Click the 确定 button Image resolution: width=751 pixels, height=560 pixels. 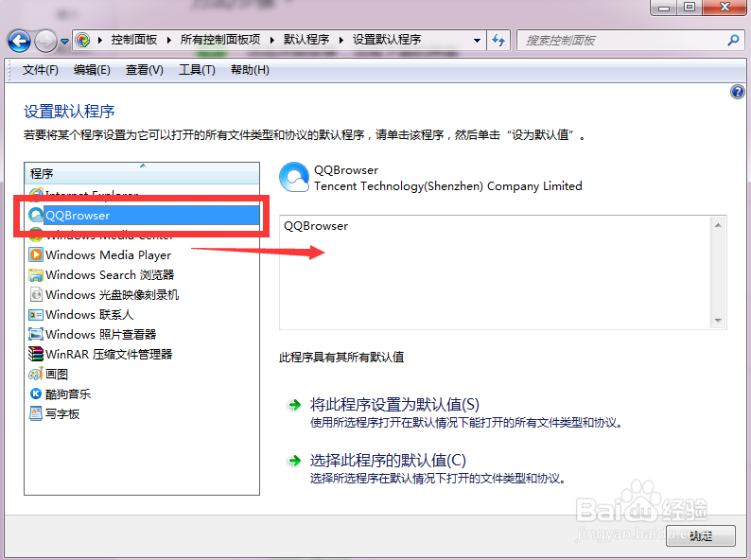point(701,536)
